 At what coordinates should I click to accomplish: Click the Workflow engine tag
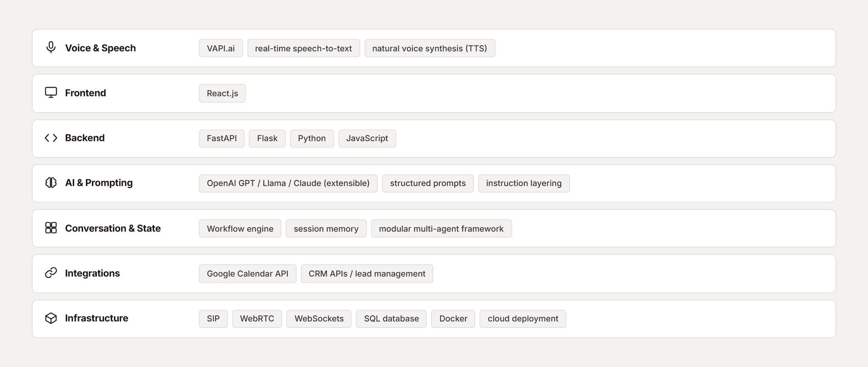[240, 229]
